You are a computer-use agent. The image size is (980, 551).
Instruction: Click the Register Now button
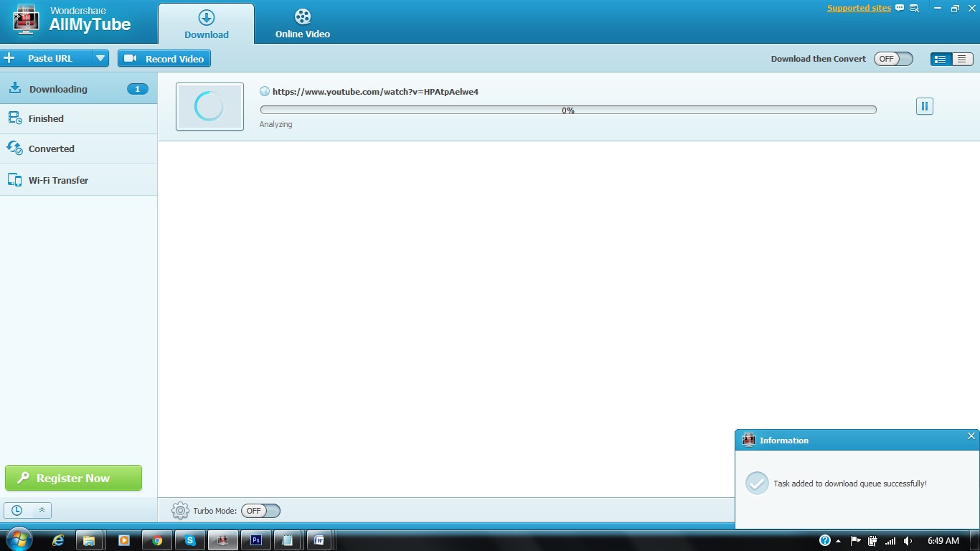click(73, 478)
